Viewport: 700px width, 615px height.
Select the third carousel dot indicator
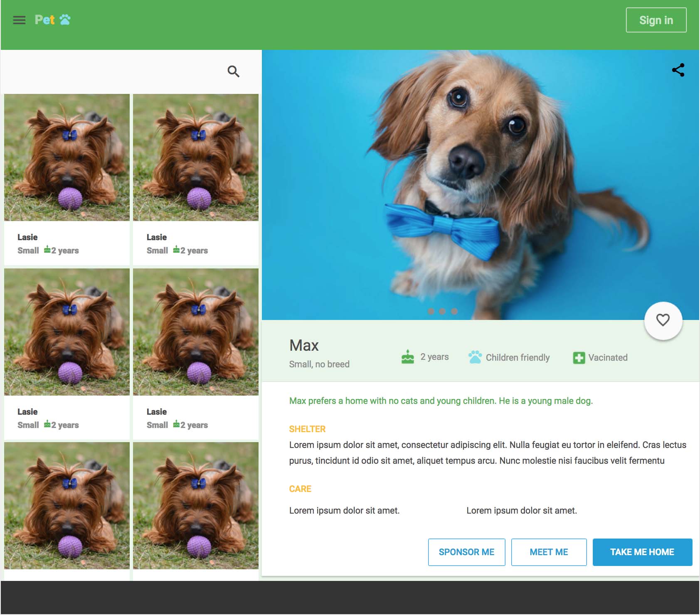(x=454, y=311)
